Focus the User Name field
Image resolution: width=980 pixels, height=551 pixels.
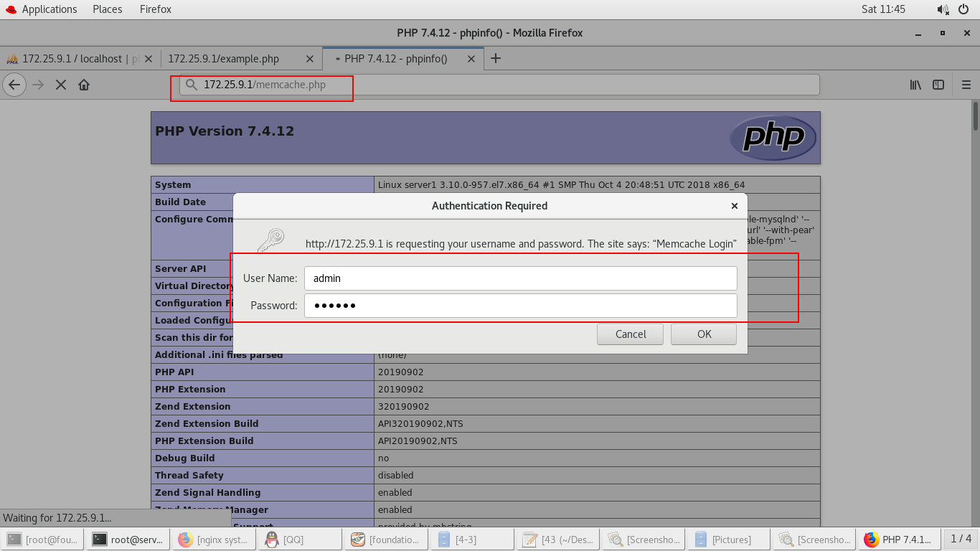(521, 278)
